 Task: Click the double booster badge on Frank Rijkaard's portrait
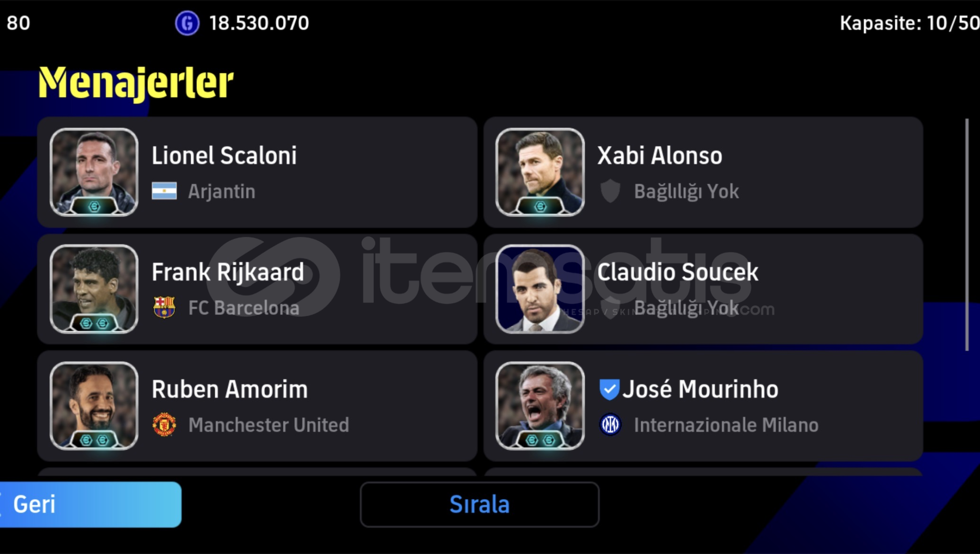[x=94, y=323]
